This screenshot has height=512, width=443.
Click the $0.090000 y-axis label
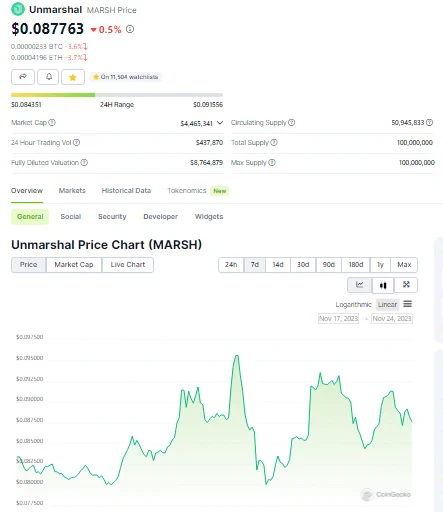pos(30,399)
